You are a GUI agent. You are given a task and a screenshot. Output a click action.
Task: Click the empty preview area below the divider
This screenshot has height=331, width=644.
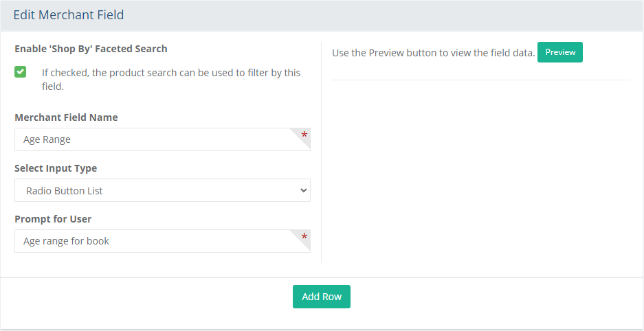(x=480, y=172)
